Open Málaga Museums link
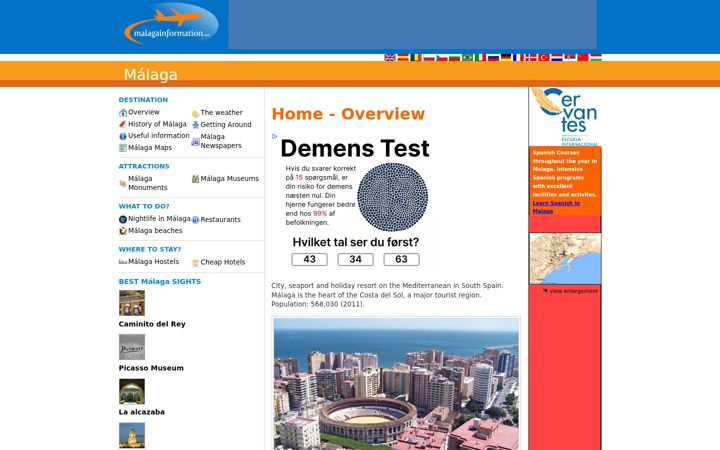The image size is (720, 450). (x=230, y=179)
